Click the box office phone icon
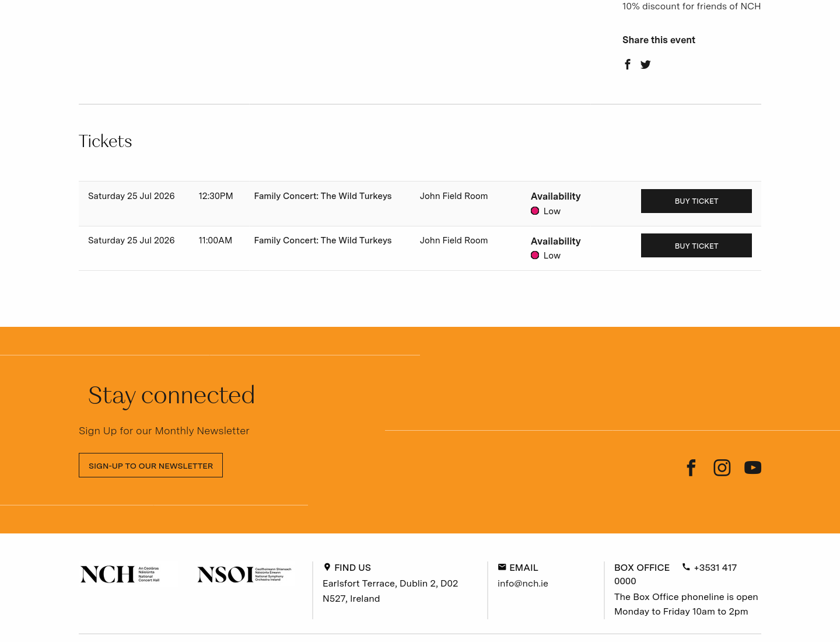The image size is (840, 642). [686, 567]
